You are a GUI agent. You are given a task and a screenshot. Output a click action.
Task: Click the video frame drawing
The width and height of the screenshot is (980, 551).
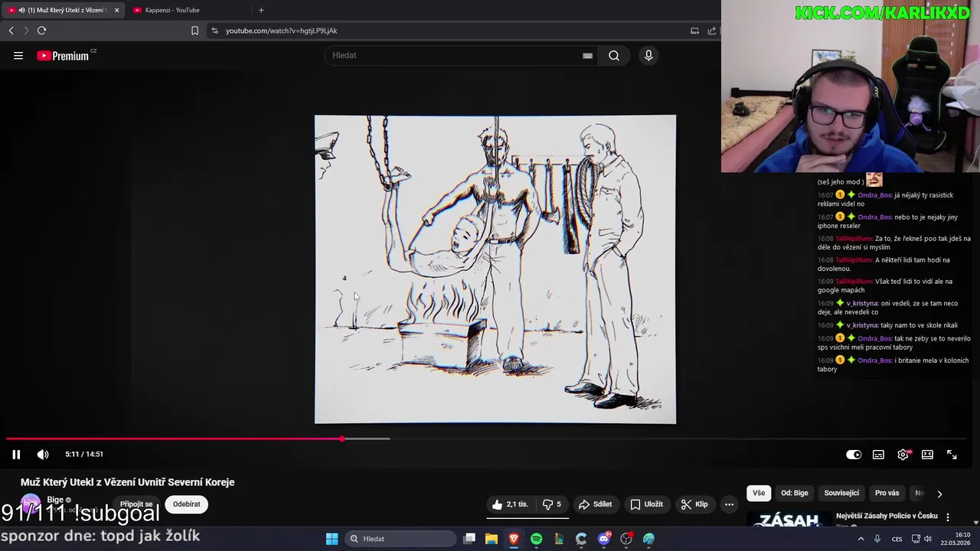point(495,269)
